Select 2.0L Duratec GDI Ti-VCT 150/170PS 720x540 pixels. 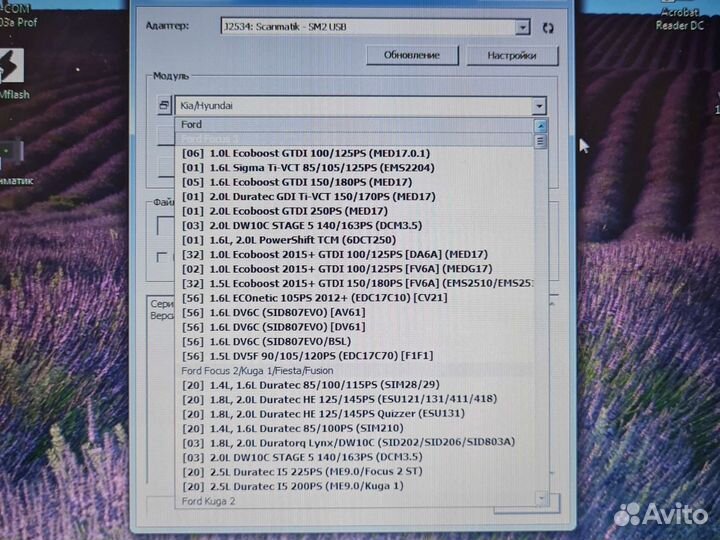click(354, 197)
